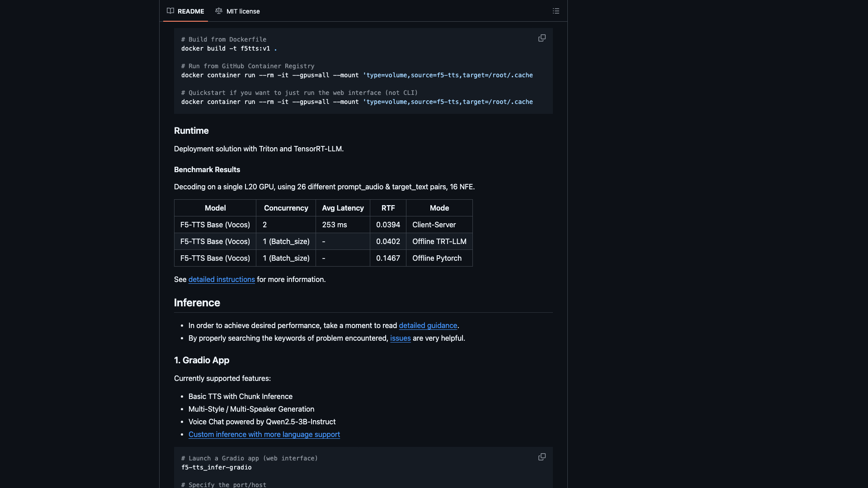
Task: Click Voice Chat powered by Qwen2.5-3B-Instruct
Action: [262, 422]
